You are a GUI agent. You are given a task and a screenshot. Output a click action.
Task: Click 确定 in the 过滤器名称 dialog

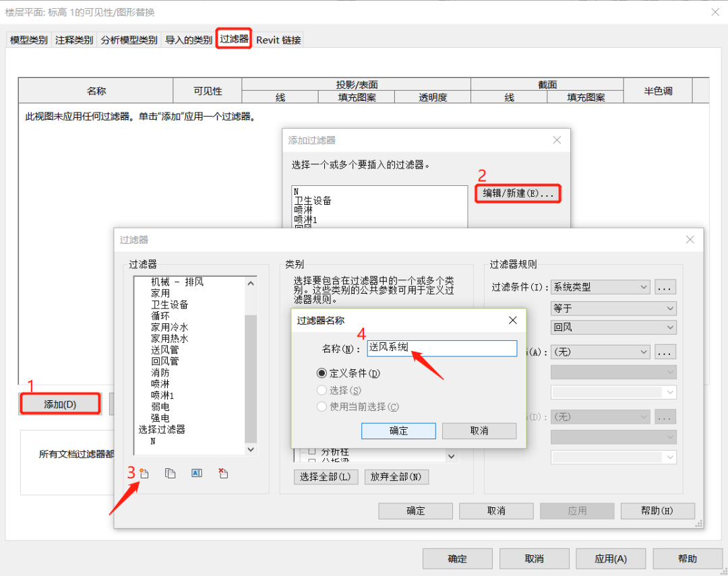398,430
